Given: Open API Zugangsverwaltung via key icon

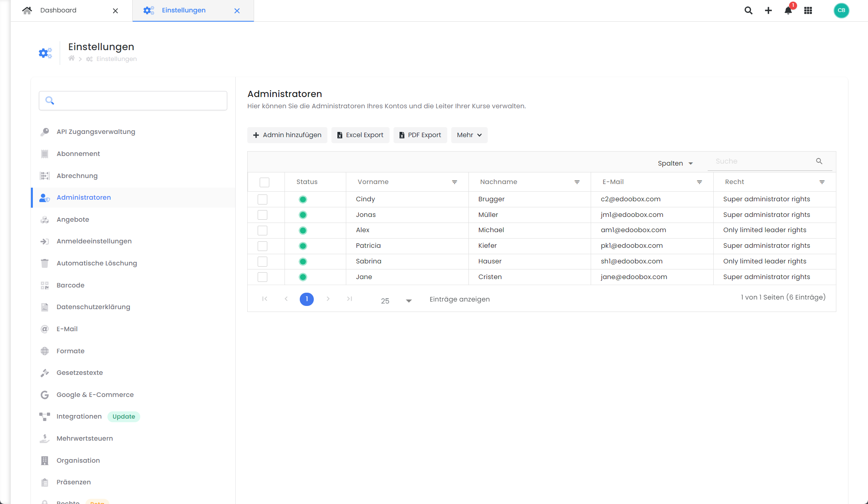Looking at the screenshot, I should pos(95,132).
